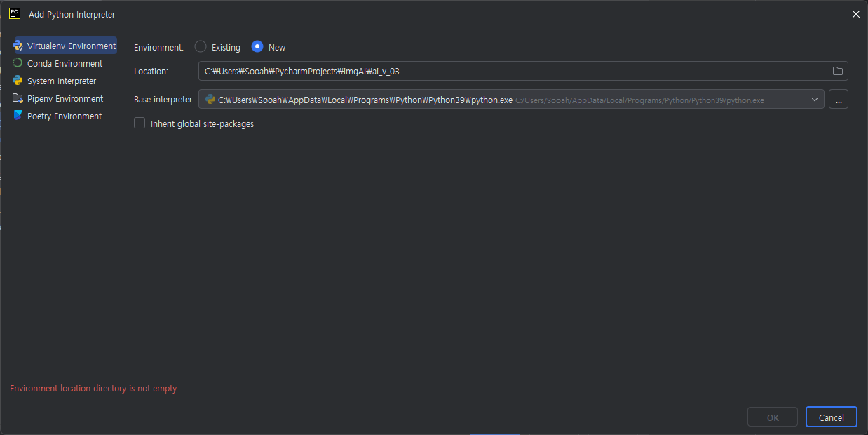Click the System Interpreter Python icon
The image size is (868, 435).
point(18,81)
